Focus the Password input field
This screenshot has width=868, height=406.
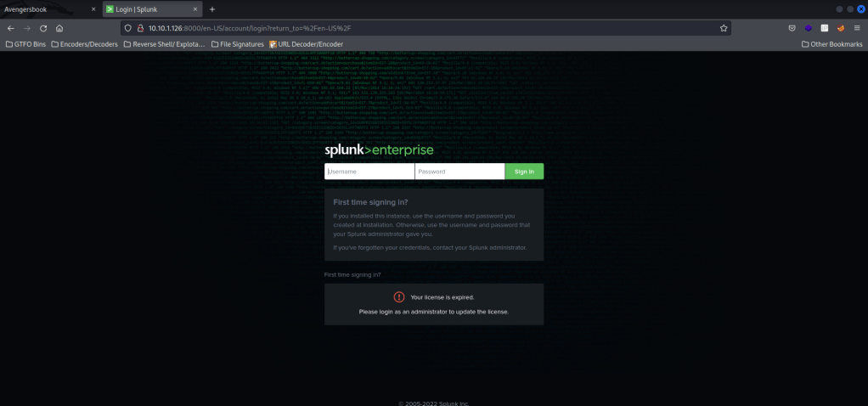pyautogui.click(x=459, y=172)
